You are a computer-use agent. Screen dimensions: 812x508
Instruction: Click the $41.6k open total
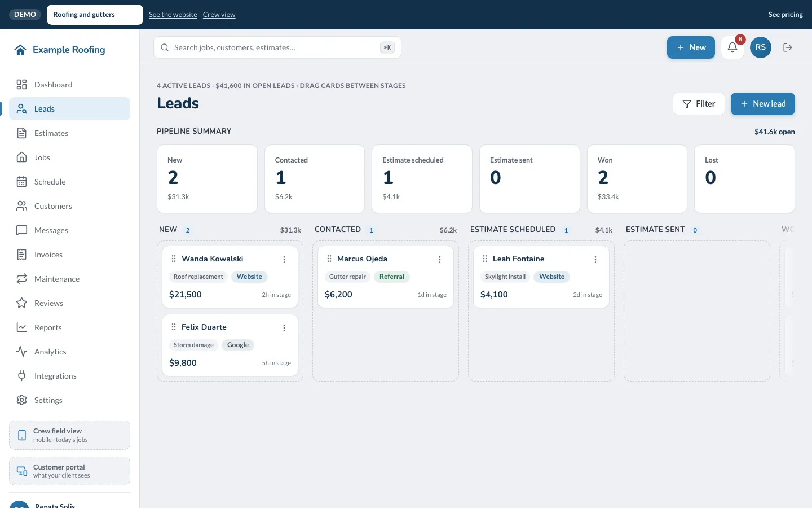775,132
